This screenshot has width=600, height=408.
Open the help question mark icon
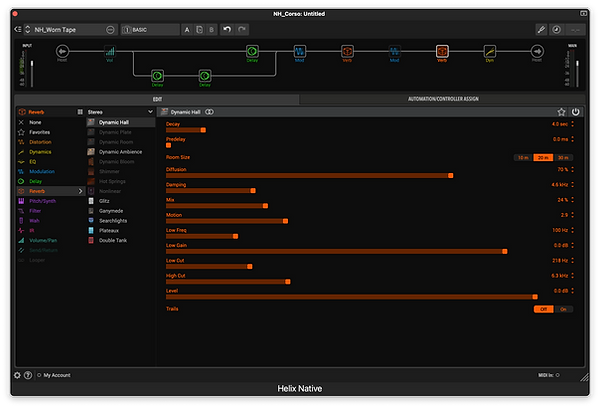click(28, 375)
